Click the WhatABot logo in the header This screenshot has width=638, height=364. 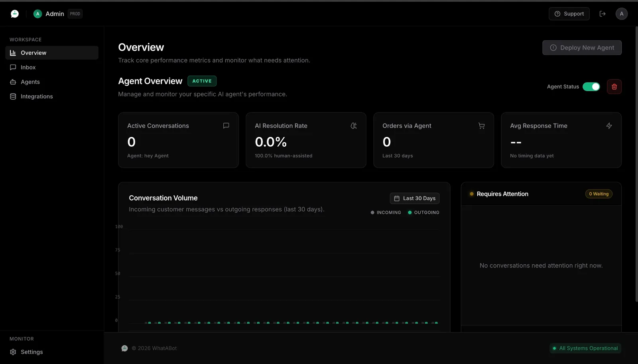tap(15, 14)
